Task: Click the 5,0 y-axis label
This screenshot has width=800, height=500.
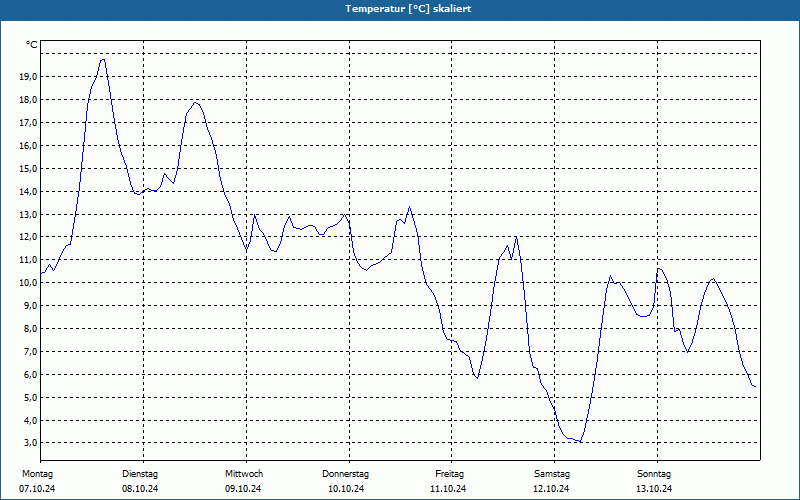Action: click(30, 397)
